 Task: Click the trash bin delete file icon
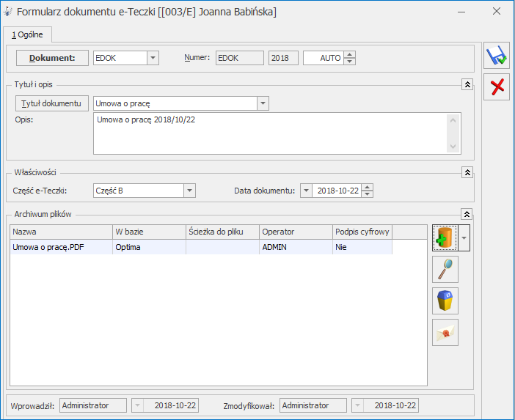(445, 301)
